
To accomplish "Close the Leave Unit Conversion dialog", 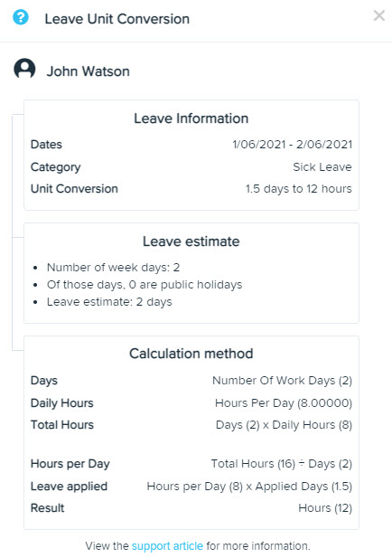I will pyautogui.click(x=379, y=15).
